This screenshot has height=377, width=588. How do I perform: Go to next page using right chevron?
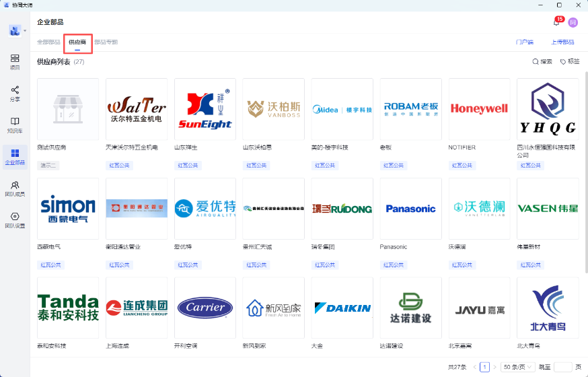point(495,367)
